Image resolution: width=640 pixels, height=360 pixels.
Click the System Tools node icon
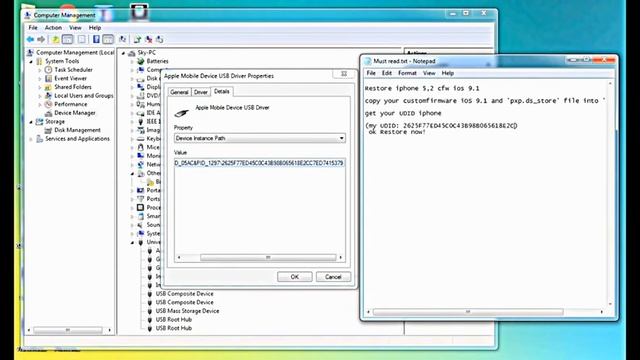point(39,61)
